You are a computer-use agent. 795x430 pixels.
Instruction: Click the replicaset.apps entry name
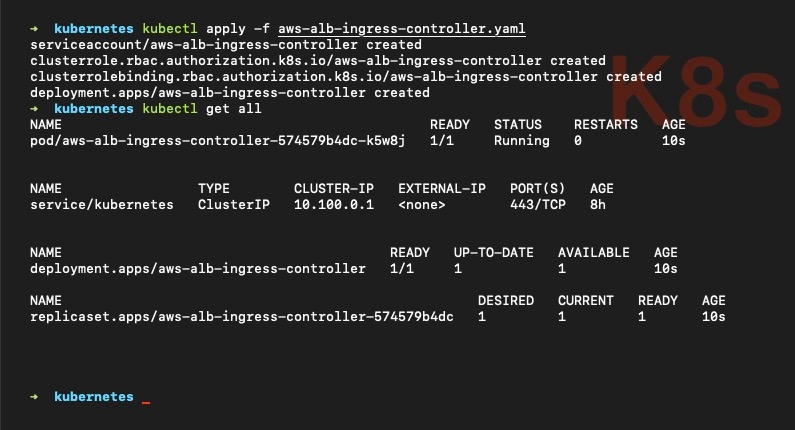click(x=242, y=317)
